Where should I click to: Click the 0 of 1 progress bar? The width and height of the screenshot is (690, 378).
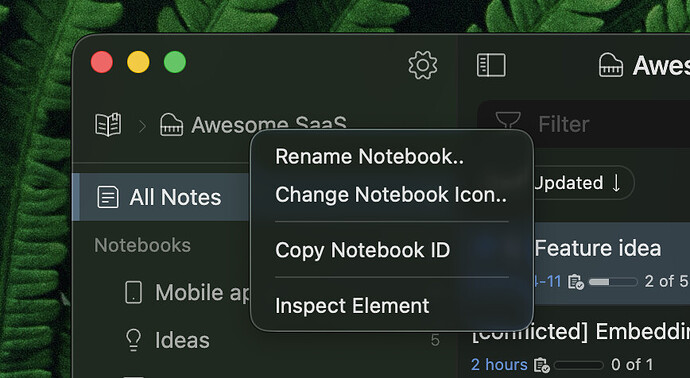pos(578,365)
